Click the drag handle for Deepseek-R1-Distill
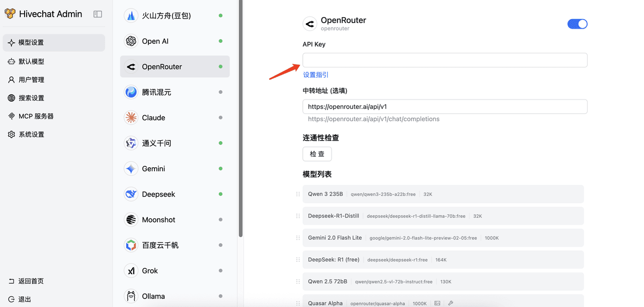Screen dimensions: 644x307 [x=298, y=216]
